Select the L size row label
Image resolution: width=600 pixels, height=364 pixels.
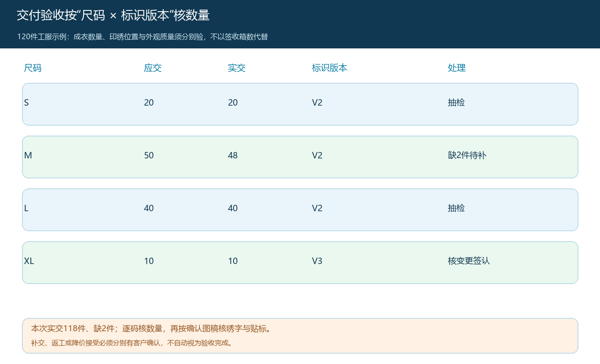(x=26, y=208)
